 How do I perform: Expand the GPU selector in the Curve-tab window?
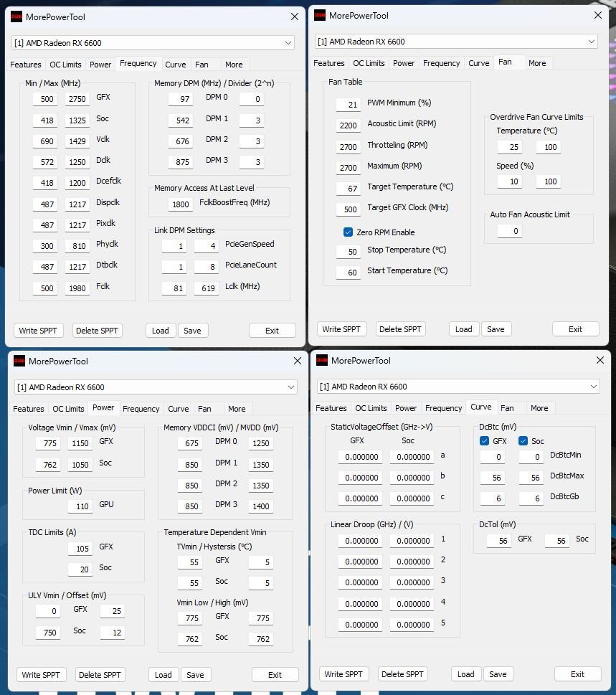pyautogui.click(x=458, y=387)
